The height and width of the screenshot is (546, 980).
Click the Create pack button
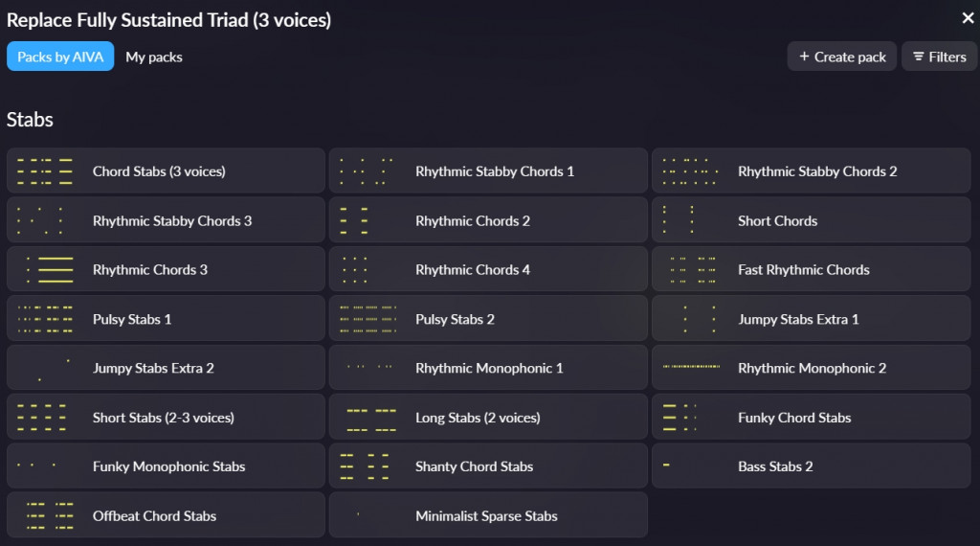click(x=842, y=57)
